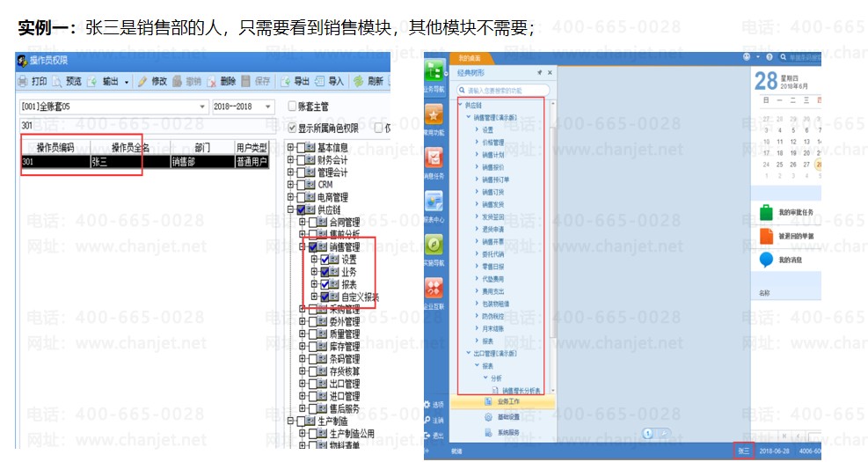The height and width of the screenshot is (462, 868).
Task: Click the 被退回的单据 link
Action: [796, 236]
